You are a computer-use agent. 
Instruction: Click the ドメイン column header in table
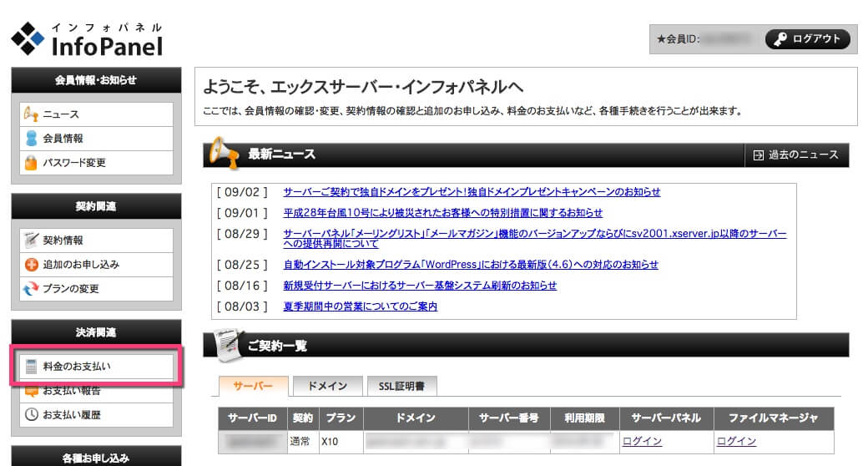[416, 418]
